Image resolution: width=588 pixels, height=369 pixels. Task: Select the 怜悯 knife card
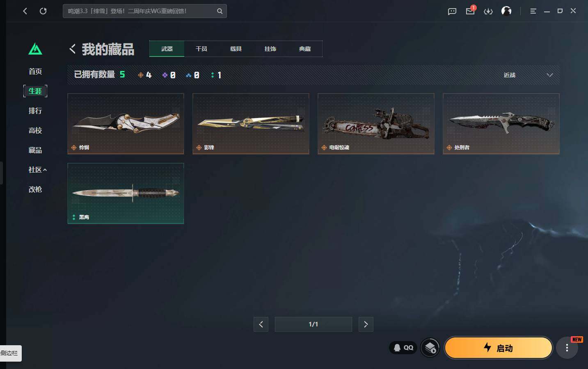coord(126,124)
